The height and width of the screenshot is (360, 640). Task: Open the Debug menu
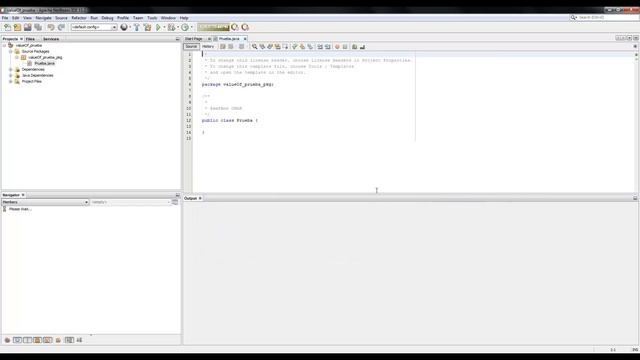click(x=107, y=18)
